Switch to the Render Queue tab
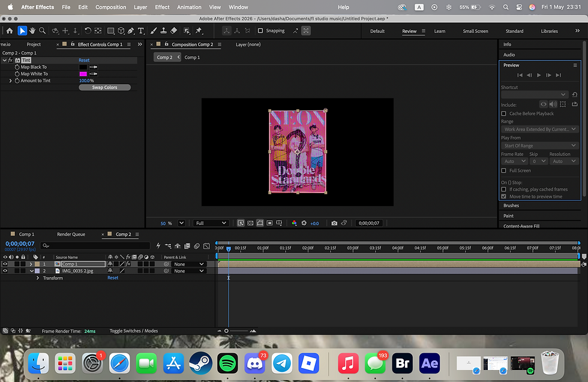Screen dimensions: 588x382 [71, 234]
